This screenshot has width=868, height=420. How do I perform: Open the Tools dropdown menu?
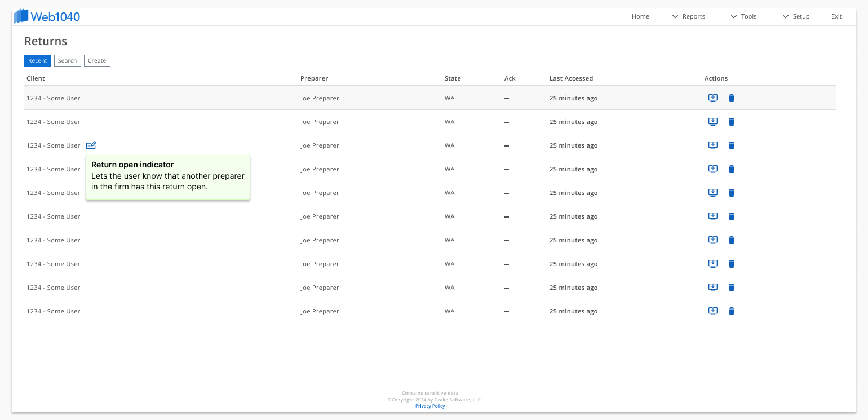[743, 16]
